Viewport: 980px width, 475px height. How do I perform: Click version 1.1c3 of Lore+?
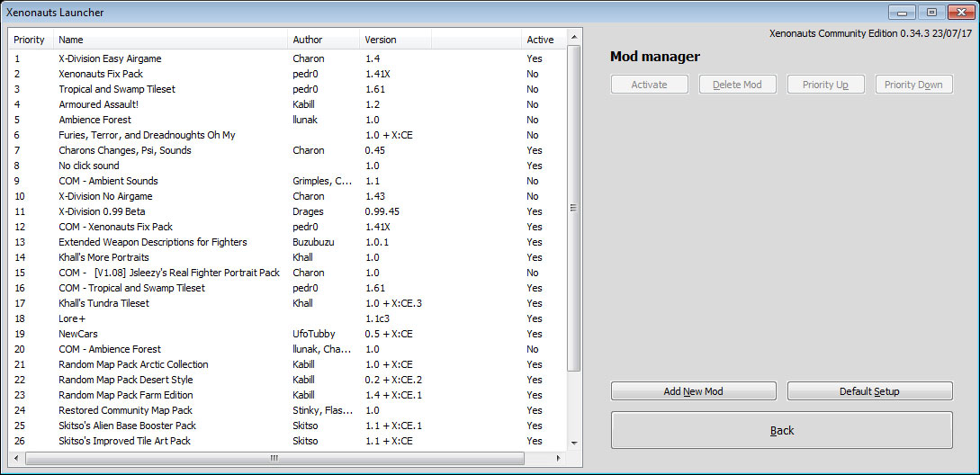[x=377, y=318]
